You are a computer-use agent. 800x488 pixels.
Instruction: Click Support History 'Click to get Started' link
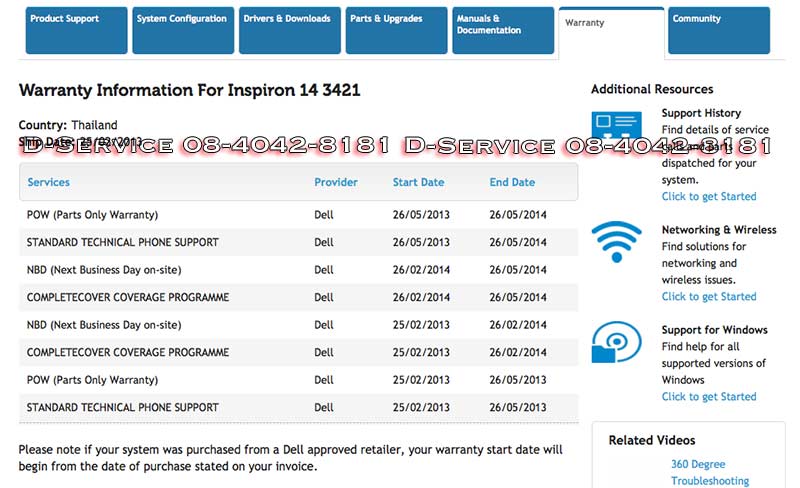(709, 196)
